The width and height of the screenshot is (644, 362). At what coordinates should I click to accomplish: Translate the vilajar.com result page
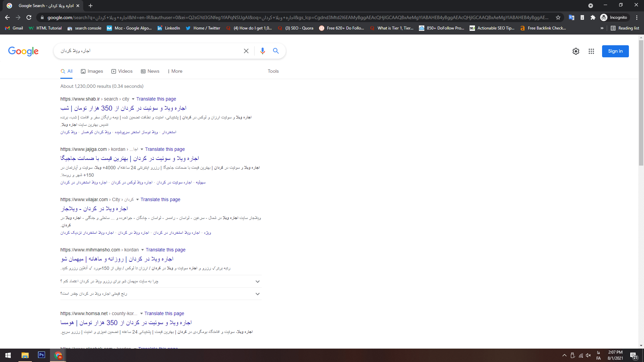(x=160, y=200)
